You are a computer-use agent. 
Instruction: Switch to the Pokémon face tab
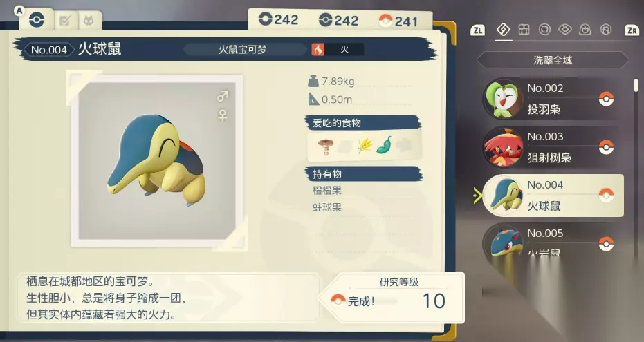tap(89, 21)
